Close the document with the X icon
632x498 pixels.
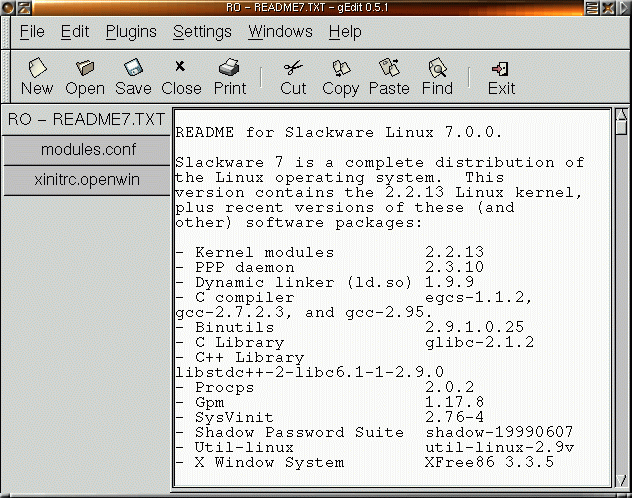click(180, 66)
